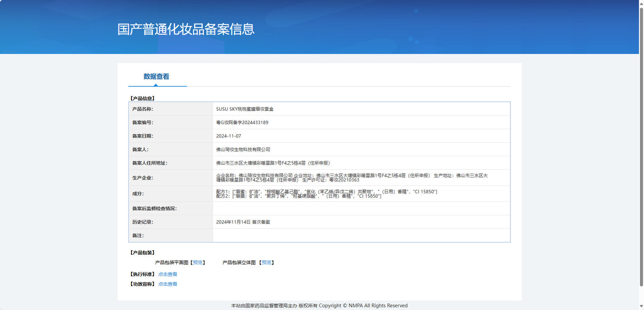Image resolution: width=644 pixels, height=310 pixels.
Task: Click the 历史记录 row label
Action: pos(143,222)
